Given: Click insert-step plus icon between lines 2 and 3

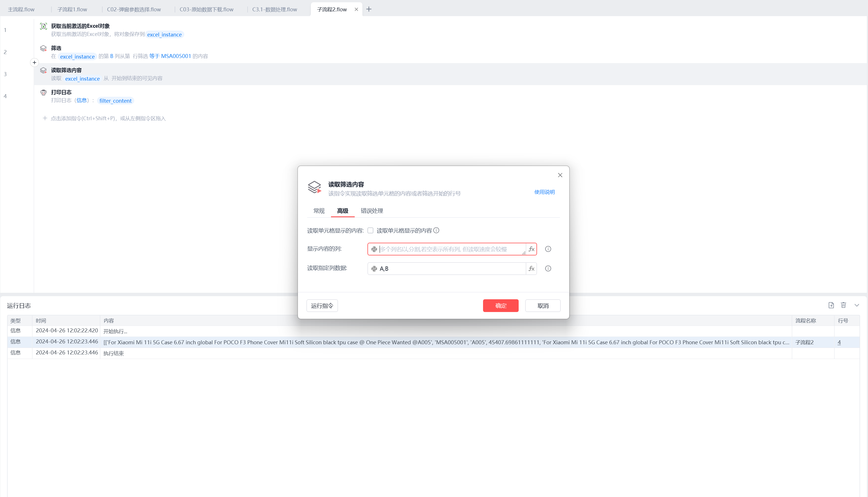Looking at the screenshot, I should [34, 63].
